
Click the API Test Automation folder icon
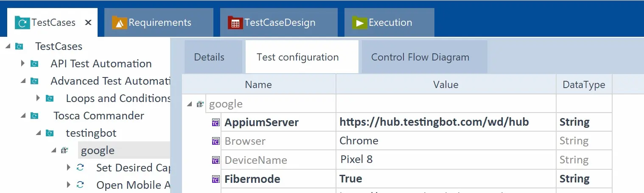click(34, 63)
